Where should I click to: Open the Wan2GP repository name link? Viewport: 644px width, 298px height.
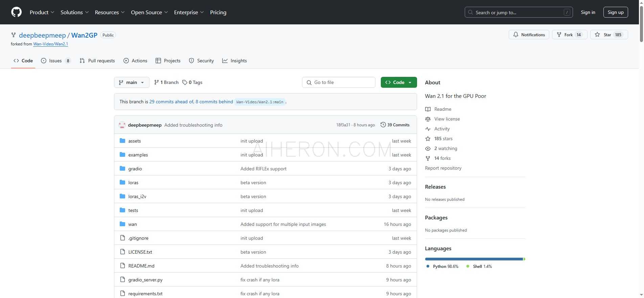point(84,35)
